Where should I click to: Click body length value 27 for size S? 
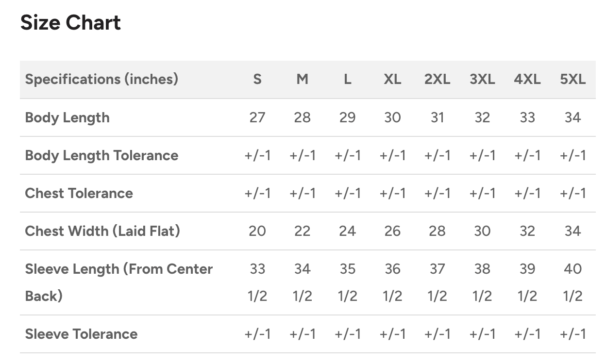pyautogui.click(x=257, y=117)
